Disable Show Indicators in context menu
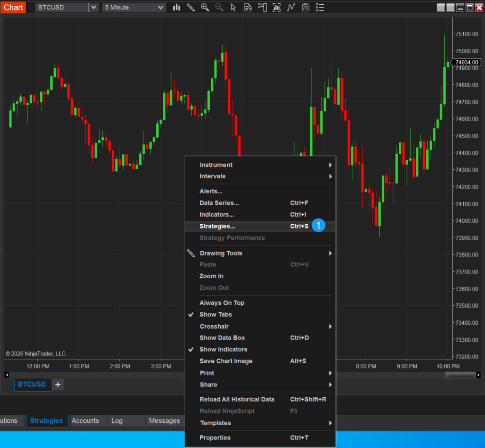Image resolution: width=485 pixels, height=448 pixels. click(223, 349)
